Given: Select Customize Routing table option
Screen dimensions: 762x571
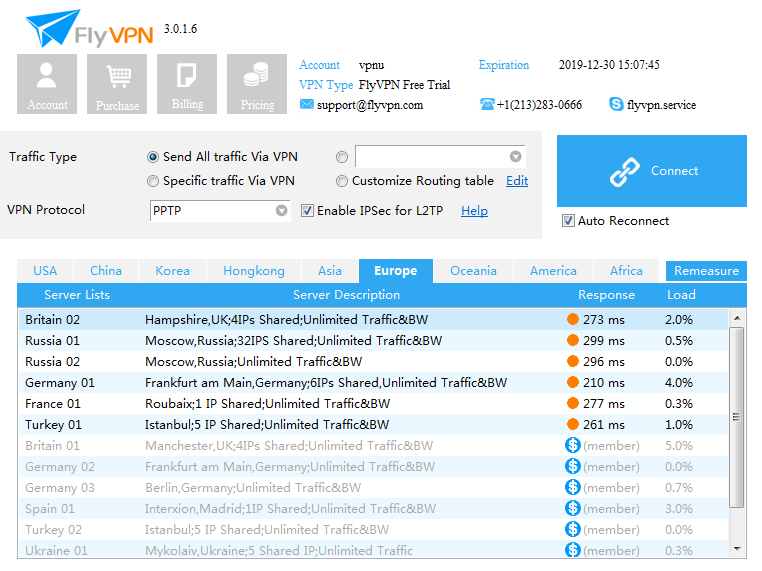Looking at the screenshot, I should tap(342, 181).
